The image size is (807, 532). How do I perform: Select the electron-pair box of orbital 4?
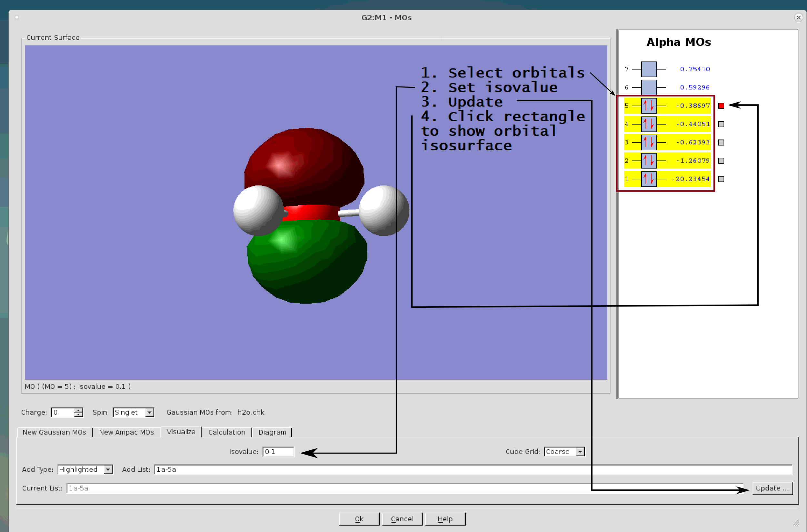[x=649, y=124]
